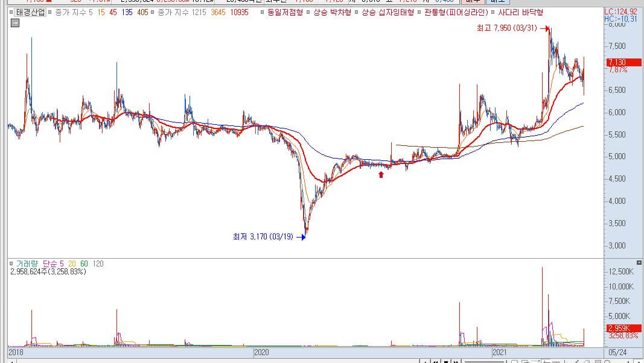Viewport: 644px width, 363px height.
Task: Toggle square marker before 상승 십자잉태형
Action: pyautogui.click(x=357, y=12)
